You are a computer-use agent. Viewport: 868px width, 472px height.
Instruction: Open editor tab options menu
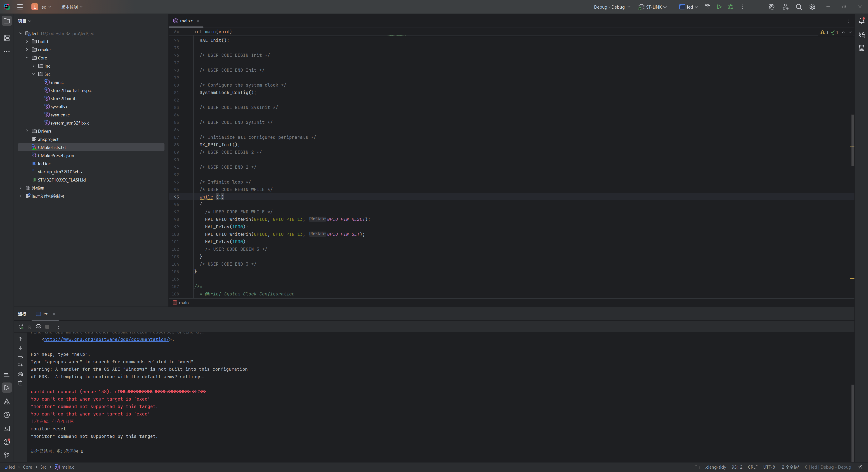click(848, 21)
